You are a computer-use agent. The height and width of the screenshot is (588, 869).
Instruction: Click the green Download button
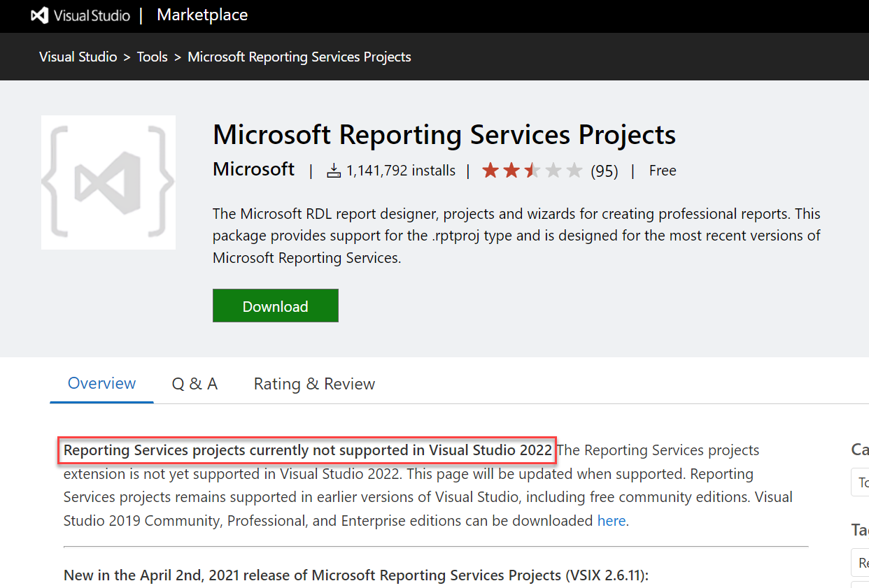(x=276, y=306)
